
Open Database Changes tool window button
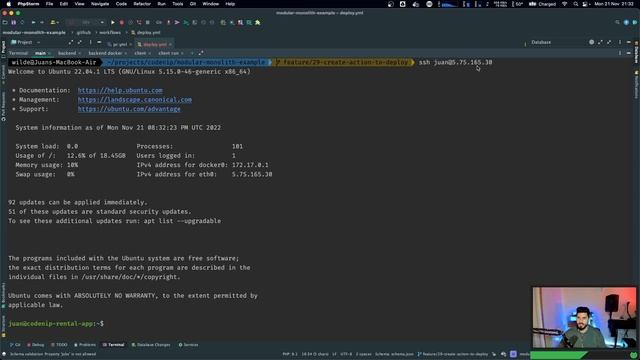(x=151, y=345)
